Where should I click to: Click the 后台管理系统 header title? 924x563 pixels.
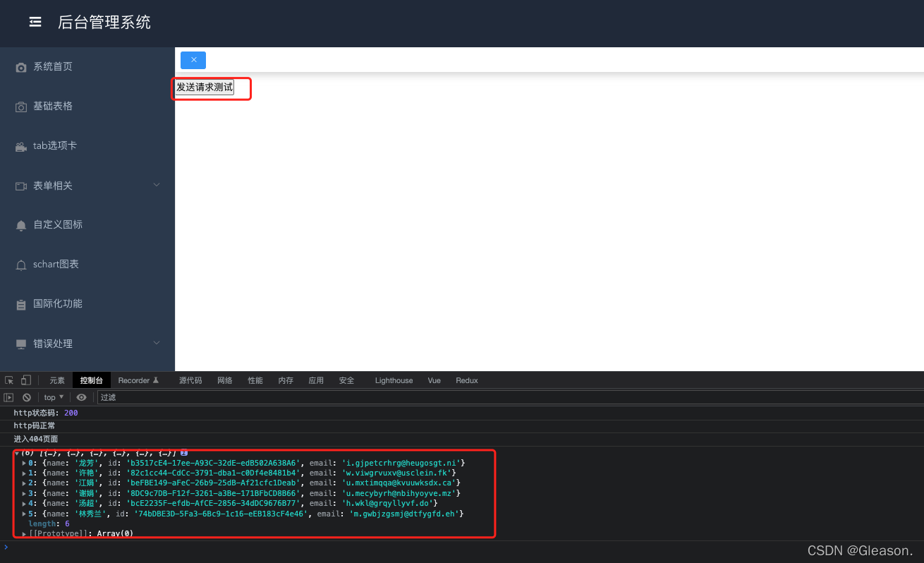coord(104,22)
